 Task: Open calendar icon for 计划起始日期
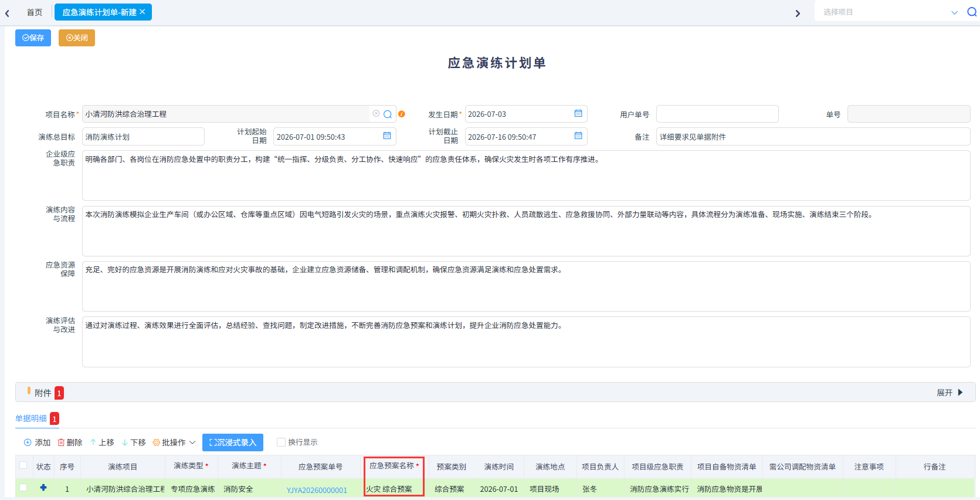point(387,136)
